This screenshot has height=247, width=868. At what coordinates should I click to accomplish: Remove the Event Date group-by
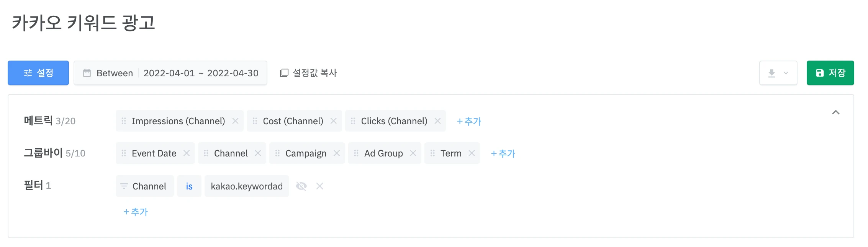[x=187, y=153]
